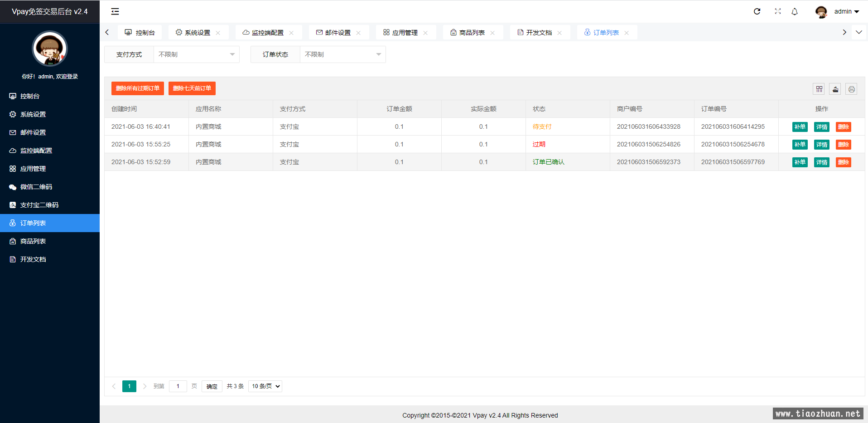Image resolution: width=868 pixels, height=423 pixels.
Task: Open 微信二维码 in the sidebar
Action: point(36,187)
